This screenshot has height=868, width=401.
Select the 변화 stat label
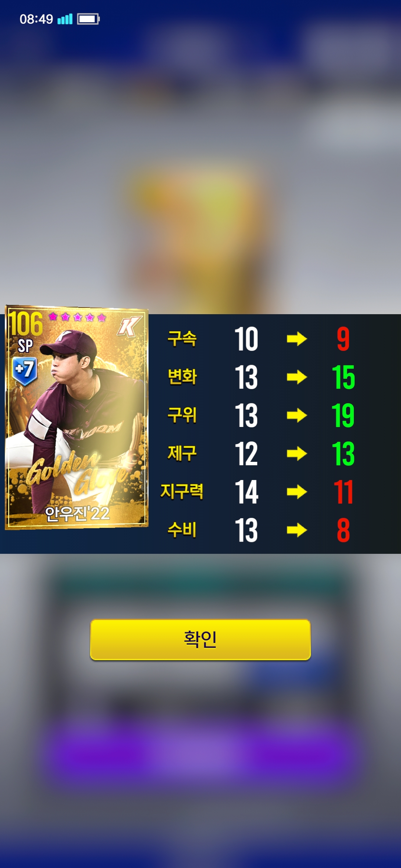pyautogui.click(x=182, y=377)
